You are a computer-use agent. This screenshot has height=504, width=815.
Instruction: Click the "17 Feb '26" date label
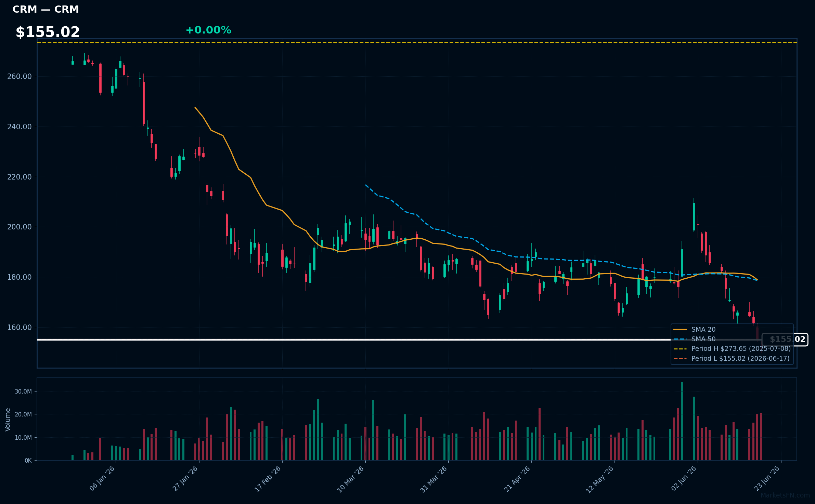click(x=268, y=479)
